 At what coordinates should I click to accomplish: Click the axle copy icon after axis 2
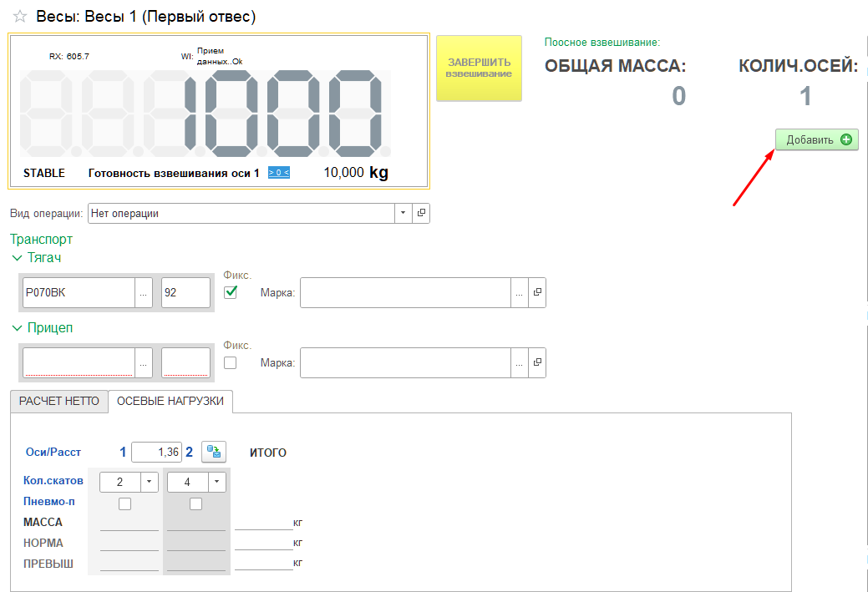pyautogui.click(x=214, y=453)
